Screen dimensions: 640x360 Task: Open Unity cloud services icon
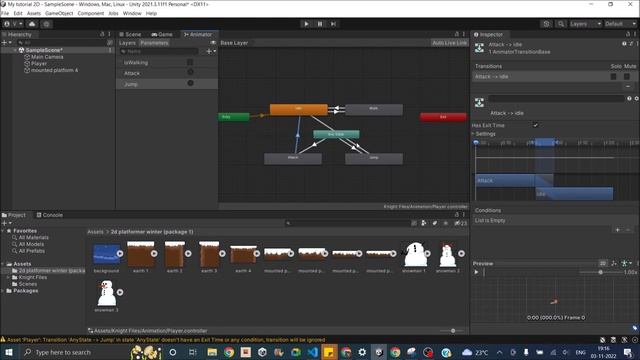point(32,24)
